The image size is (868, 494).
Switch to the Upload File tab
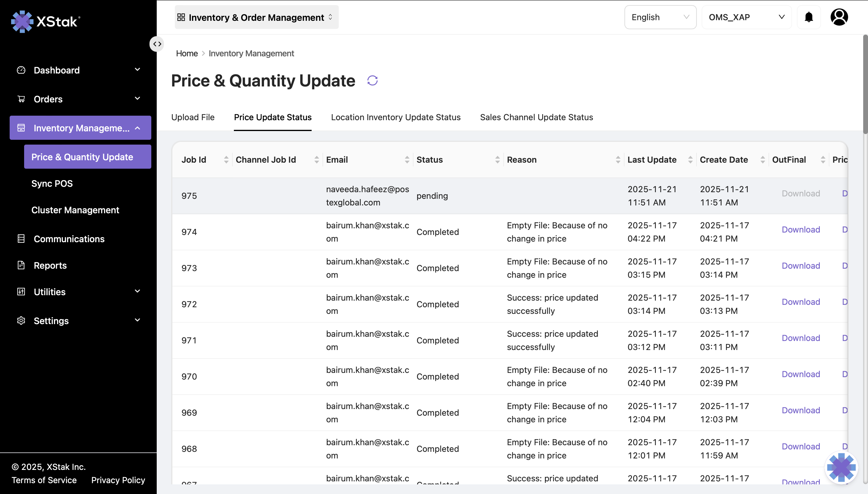click(x=193, y=117)
